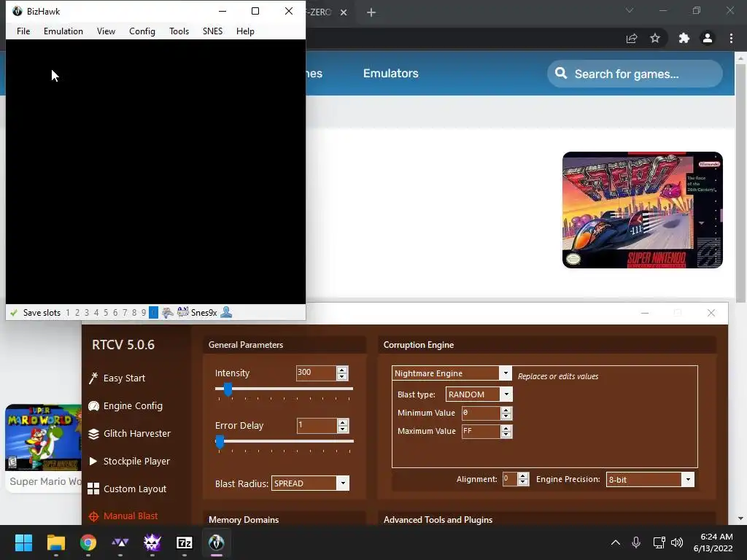Click the purple spiky monster taskbar icon
747x560 pixels.
click(x=152, y=542)
